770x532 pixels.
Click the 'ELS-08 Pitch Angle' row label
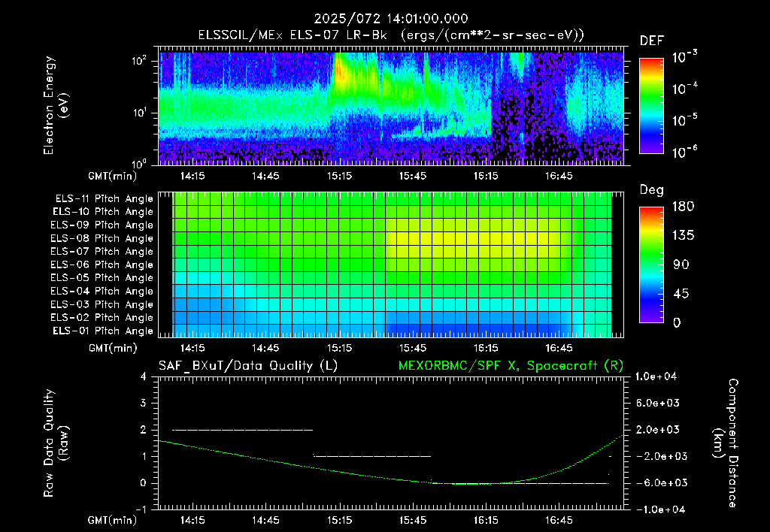pos(102,238)
